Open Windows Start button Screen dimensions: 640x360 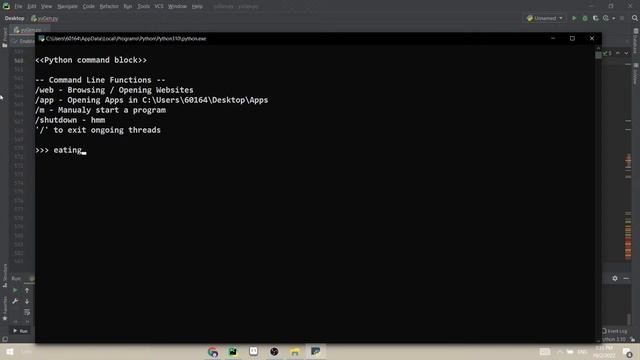pos(9,351)
